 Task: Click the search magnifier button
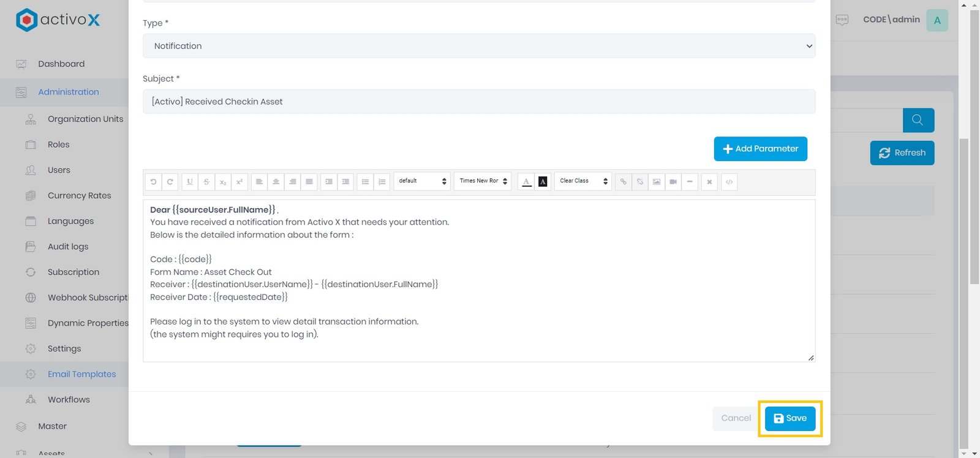click(x=918, y=120)
